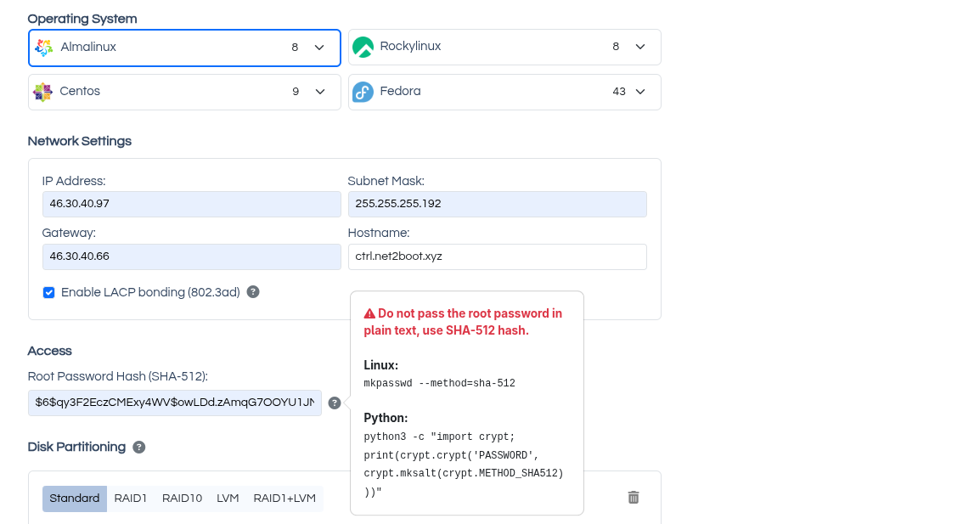This screenshot has height=524, width=980.
Task: Click the Fedora logo icon
Action: pyautogui.click(x=363, y=92)
